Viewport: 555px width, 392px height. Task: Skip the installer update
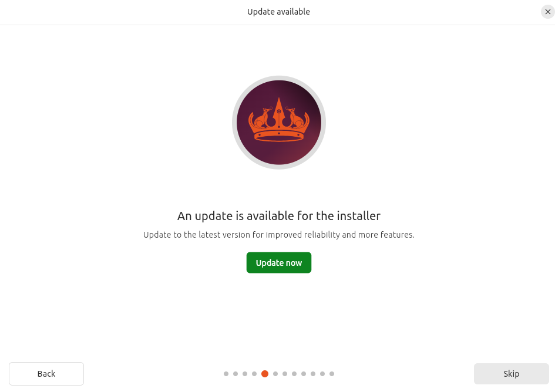[511, 374]
